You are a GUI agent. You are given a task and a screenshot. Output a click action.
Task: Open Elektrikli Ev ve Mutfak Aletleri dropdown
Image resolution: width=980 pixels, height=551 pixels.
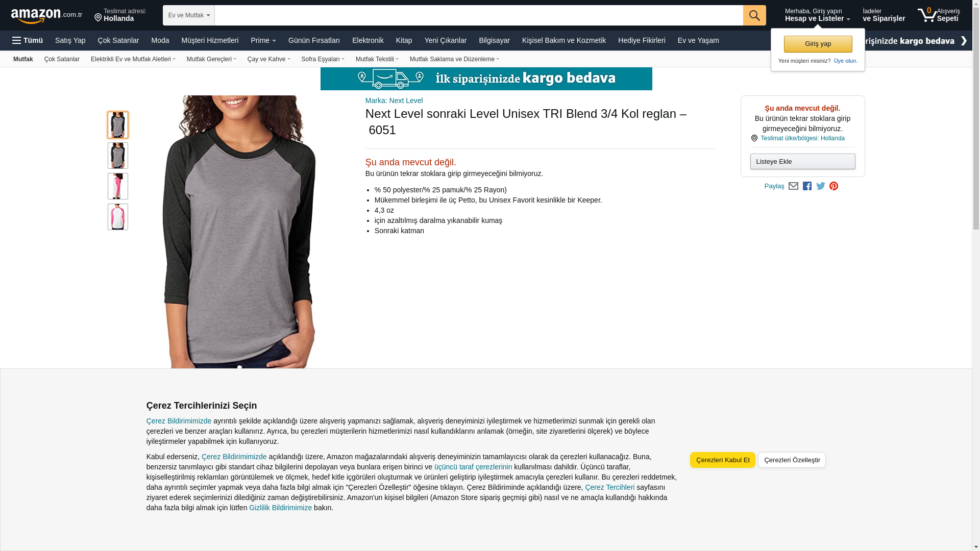click(x=133, y=59)
